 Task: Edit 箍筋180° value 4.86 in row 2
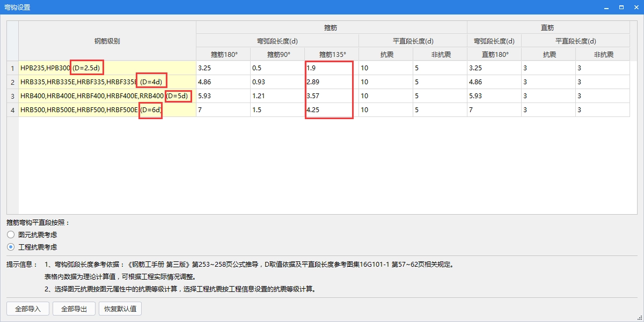(223, 82)
